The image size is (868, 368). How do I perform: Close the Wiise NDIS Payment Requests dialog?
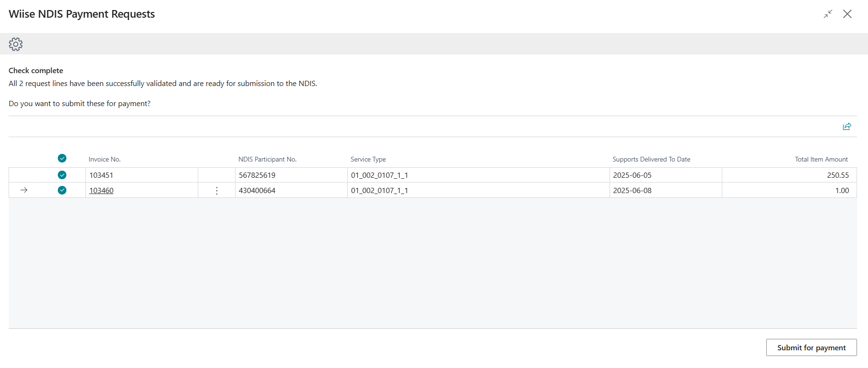[x=847, y=14]
